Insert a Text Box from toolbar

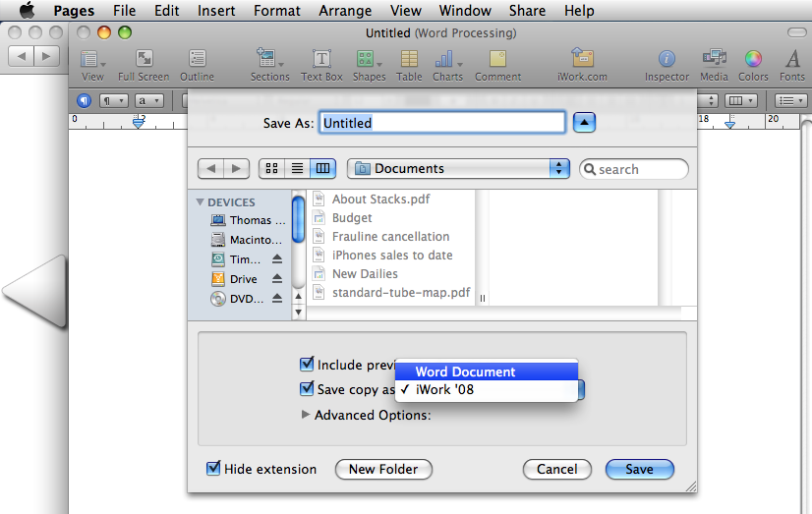click(321, 65)
